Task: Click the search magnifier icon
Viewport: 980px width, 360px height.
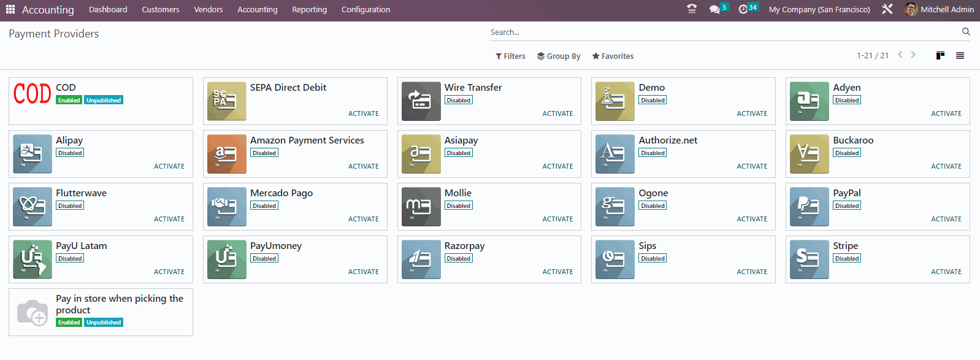Action: pos(966,32)
